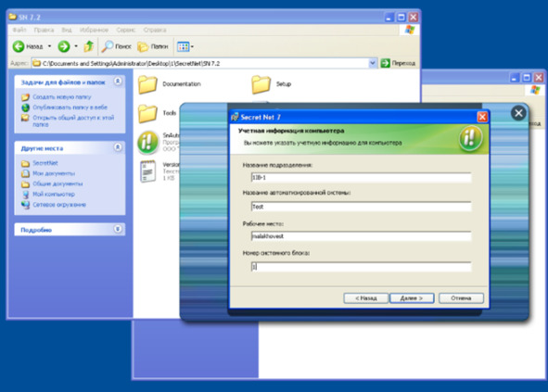Collapse the file and folder tasks panel
548x392 pixels.
(118, 82)
